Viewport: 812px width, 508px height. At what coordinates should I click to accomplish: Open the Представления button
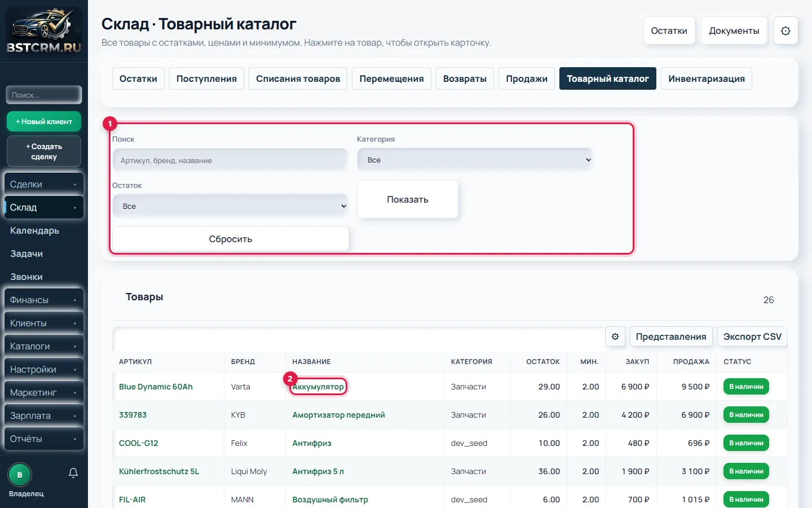click(671, 336)
